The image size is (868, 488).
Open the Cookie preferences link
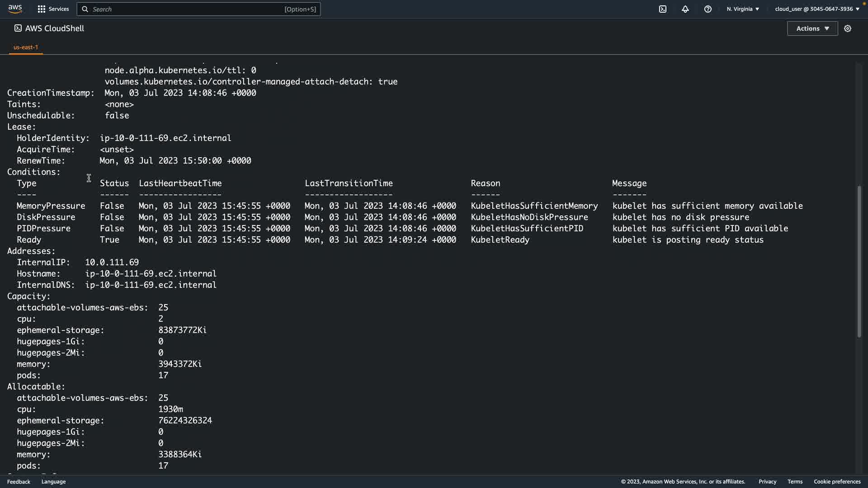pos(837,482)
